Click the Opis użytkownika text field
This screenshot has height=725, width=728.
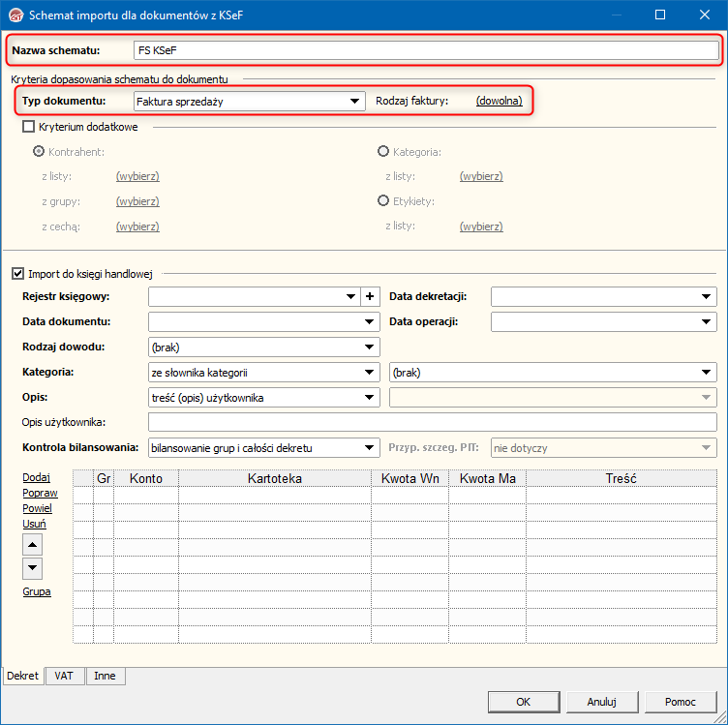pyautogui.click(x=432, y=422)
